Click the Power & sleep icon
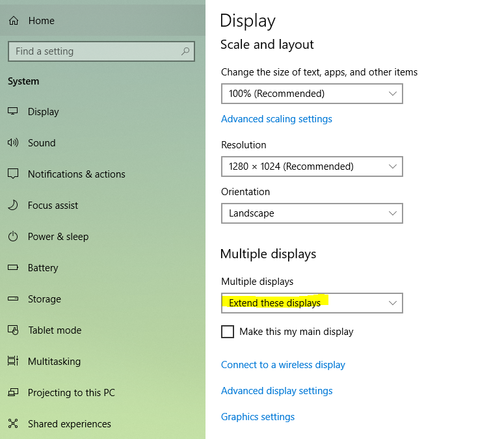 [13, 237]
